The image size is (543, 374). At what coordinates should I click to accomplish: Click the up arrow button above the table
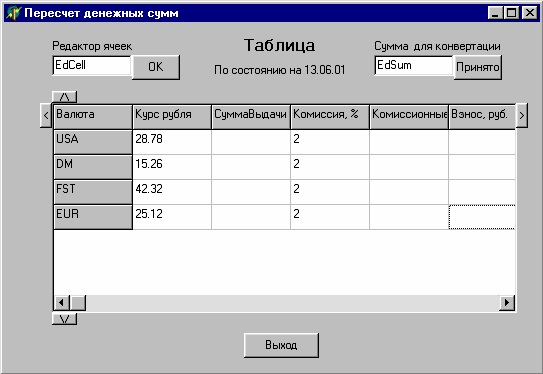point(64,97)
